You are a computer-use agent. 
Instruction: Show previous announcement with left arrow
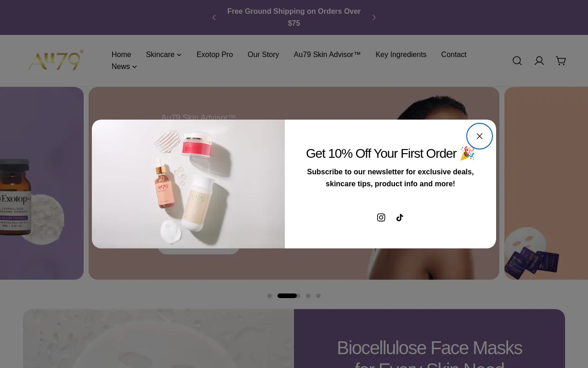[214, 17]
